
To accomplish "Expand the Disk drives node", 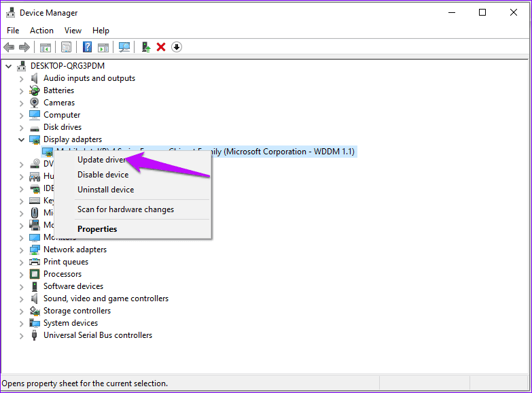I will coord(21,128).
